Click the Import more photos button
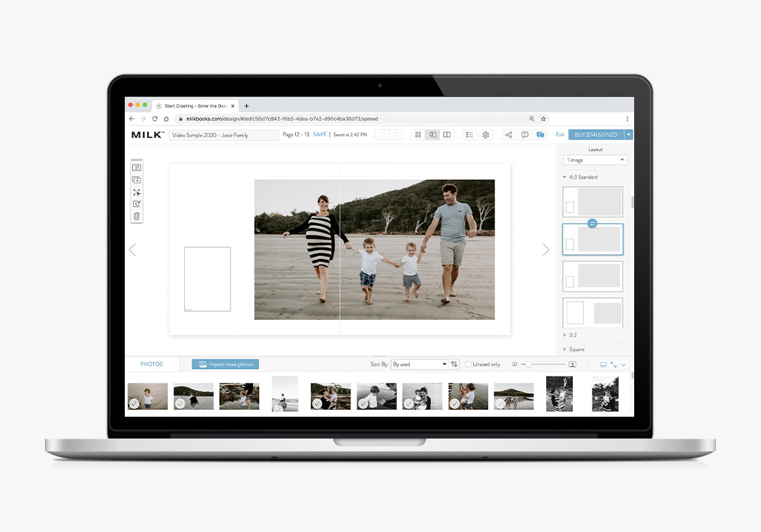This screenshot has height=532, width=761. [225, 364]
